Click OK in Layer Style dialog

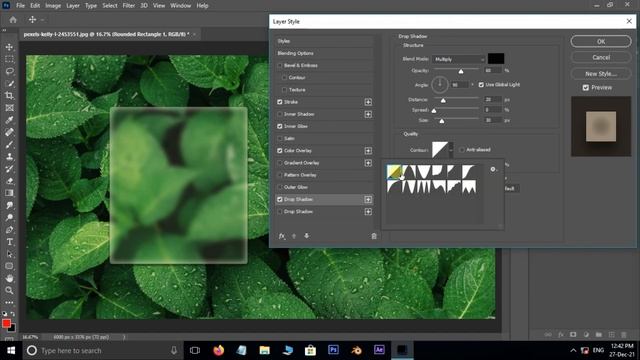601,41
